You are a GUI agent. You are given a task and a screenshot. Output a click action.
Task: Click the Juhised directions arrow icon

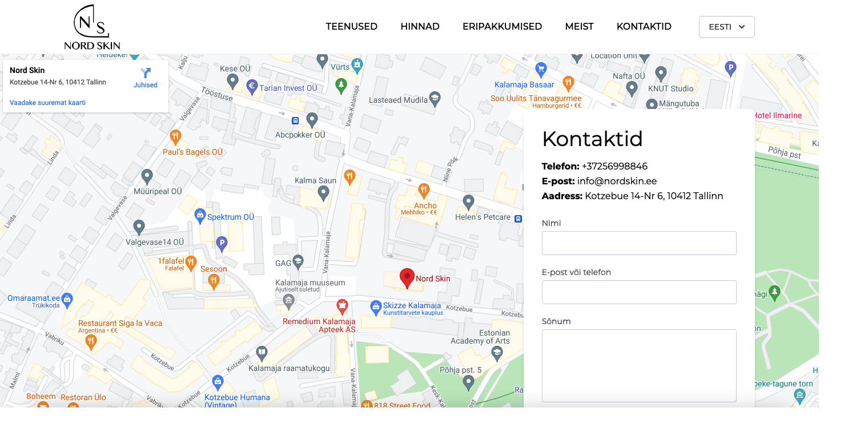(146, 73)
